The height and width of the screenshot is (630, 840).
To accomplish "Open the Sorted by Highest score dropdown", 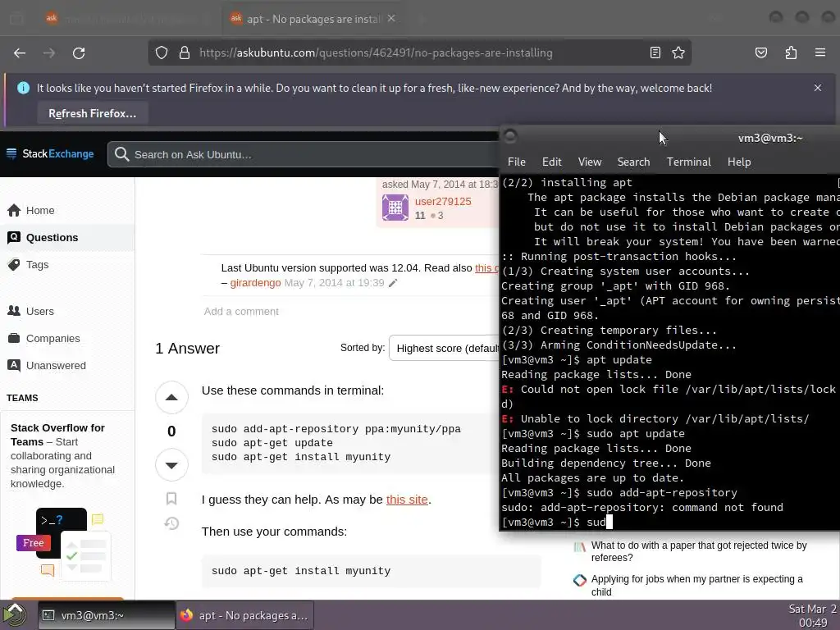I will (445, 348).
